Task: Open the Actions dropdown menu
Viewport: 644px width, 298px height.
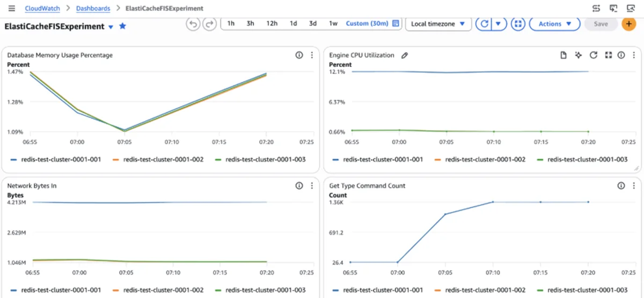Action: click(x=555, y=24)
